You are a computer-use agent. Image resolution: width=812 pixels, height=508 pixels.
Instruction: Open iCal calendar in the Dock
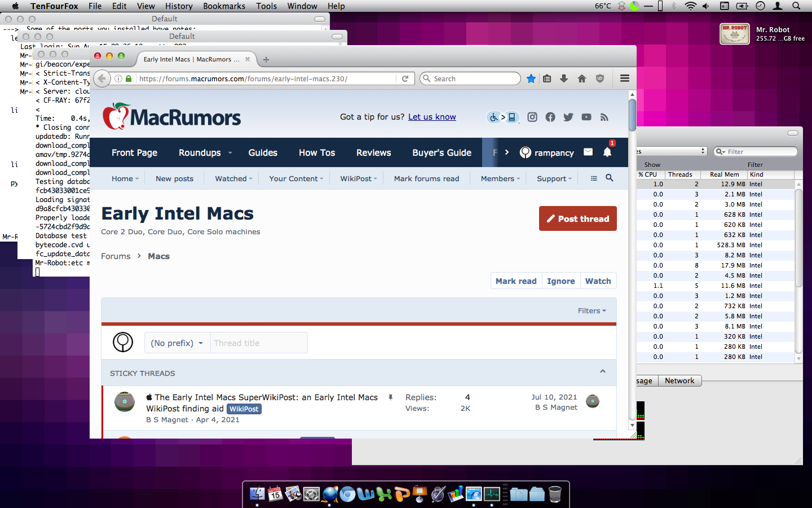(x=275, y=494)
